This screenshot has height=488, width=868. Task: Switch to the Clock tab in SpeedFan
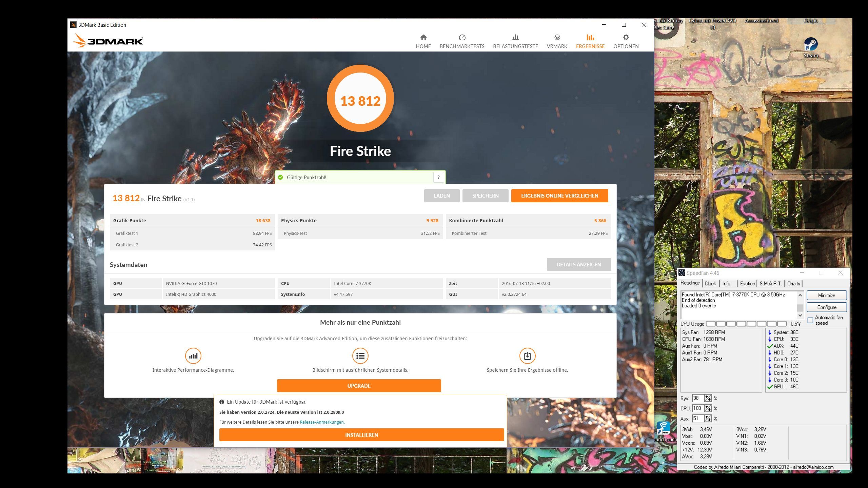710,284
